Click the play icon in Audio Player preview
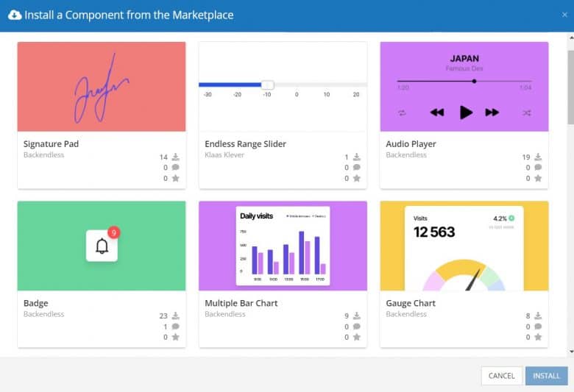Screen dimensions: 574x392 466,113
